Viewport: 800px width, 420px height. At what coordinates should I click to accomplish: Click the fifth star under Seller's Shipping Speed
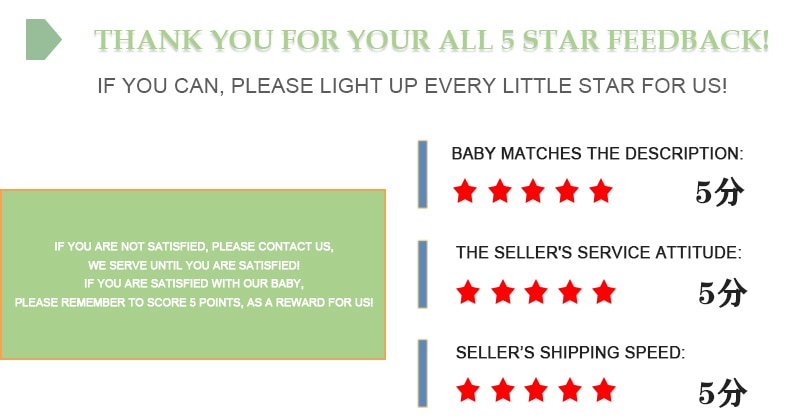tap(604, 390)
